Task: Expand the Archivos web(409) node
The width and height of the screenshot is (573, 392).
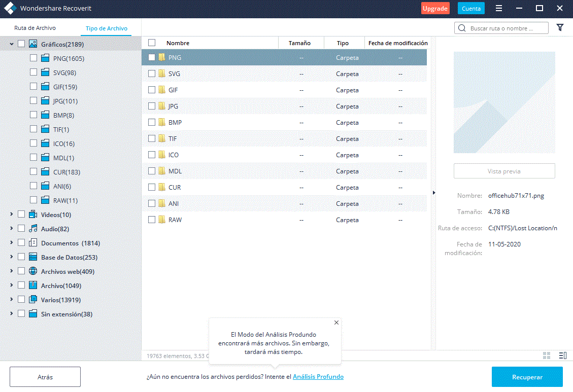Action: tap(12, 271)
